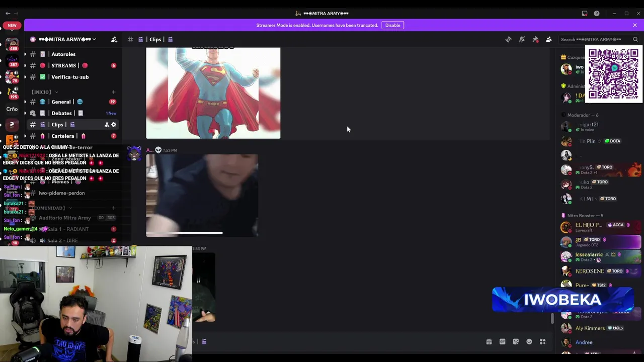This screenshot has height=362, width=644.
Task: Open profile of jessealante member
Action: [600, 256]
